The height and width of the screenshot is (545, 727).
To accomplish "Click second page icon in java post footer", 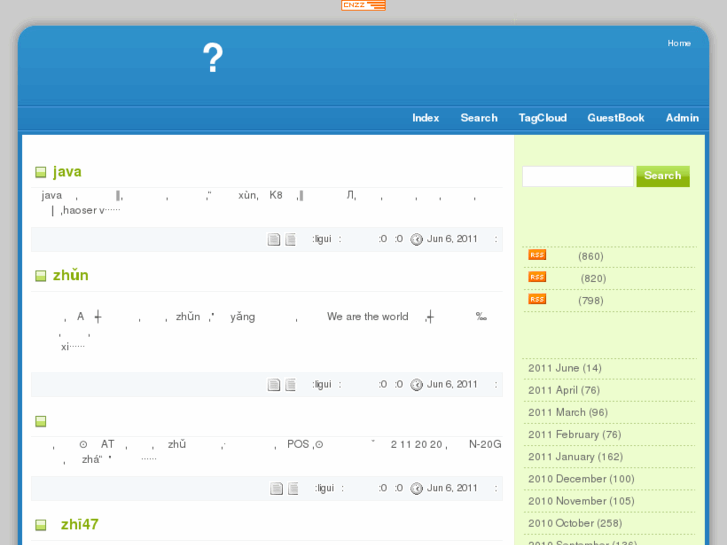I will [x=290, y=239].
